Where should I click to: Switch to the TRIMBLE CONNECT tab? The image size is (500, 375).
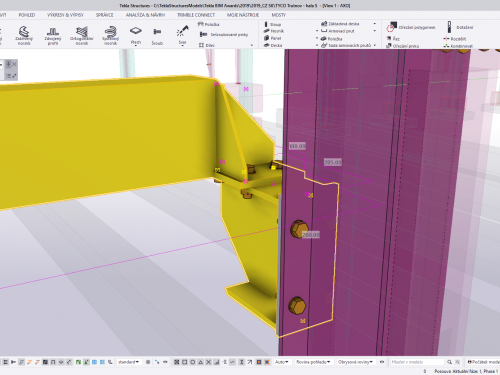196,15
